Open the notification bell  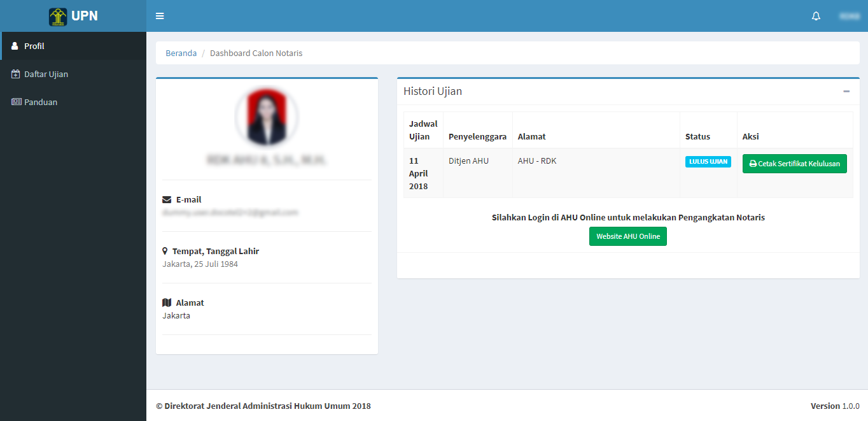pyautogui.click(x=816, y=16)
